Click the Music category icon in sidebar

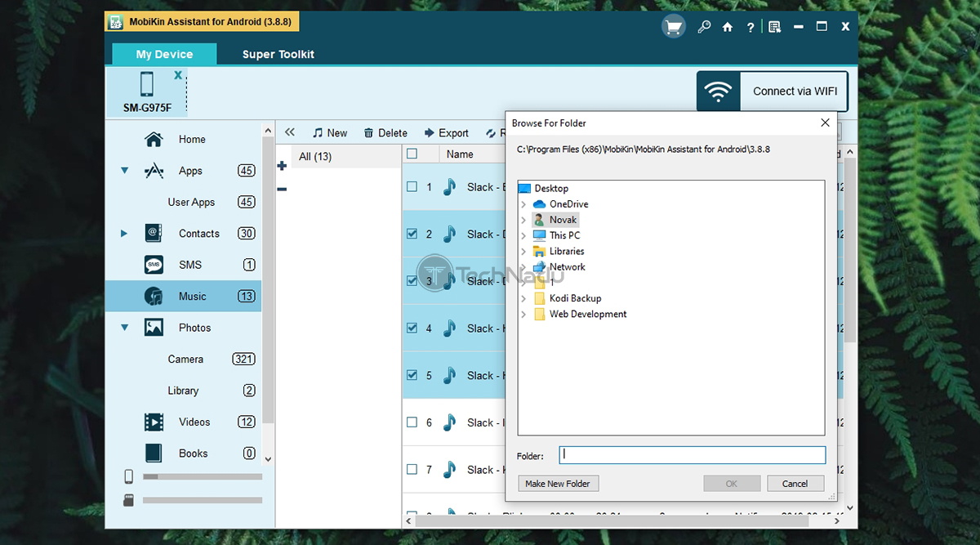[x=154, y=297]
